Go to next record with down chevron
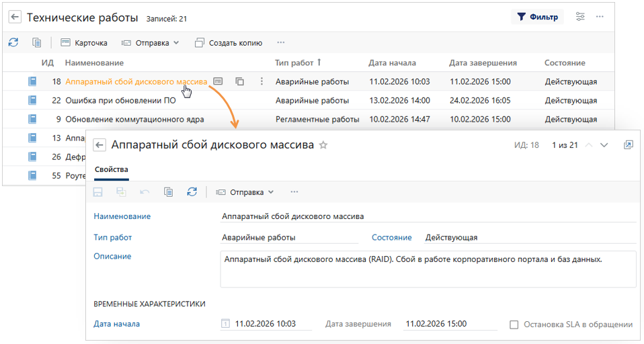 [604, 145]
